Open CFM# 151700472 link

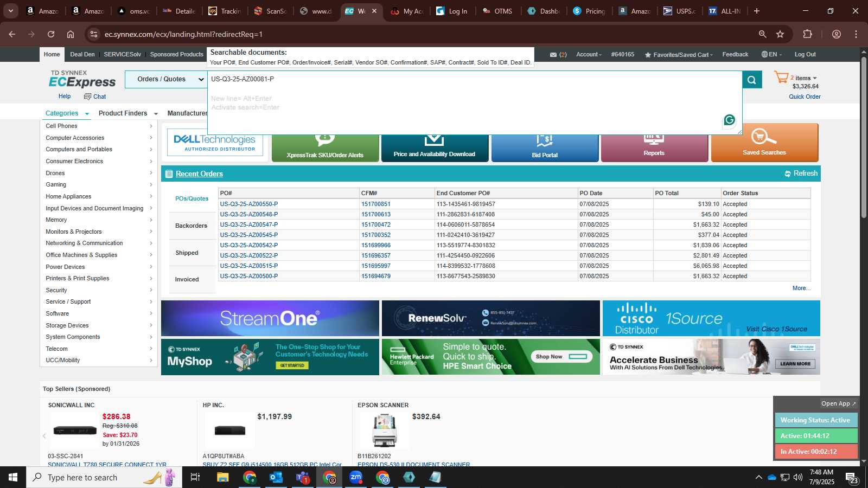pyautogui.click(x=376, y=224)
